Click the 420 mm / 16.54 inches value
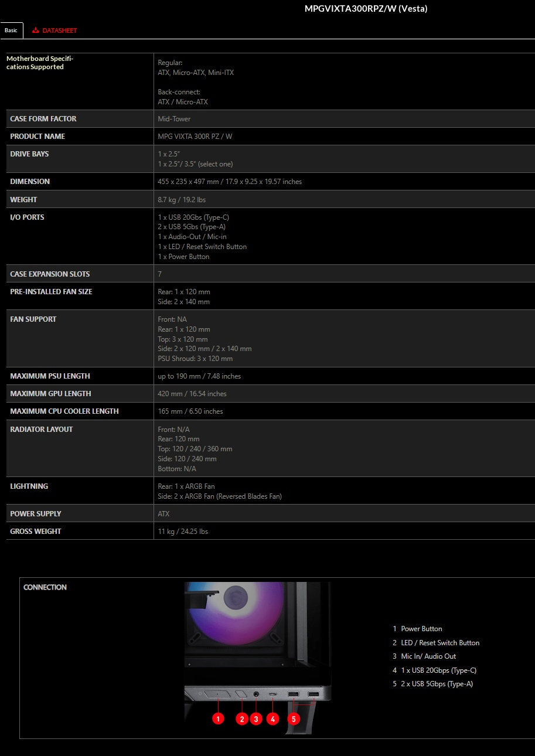 192,394
